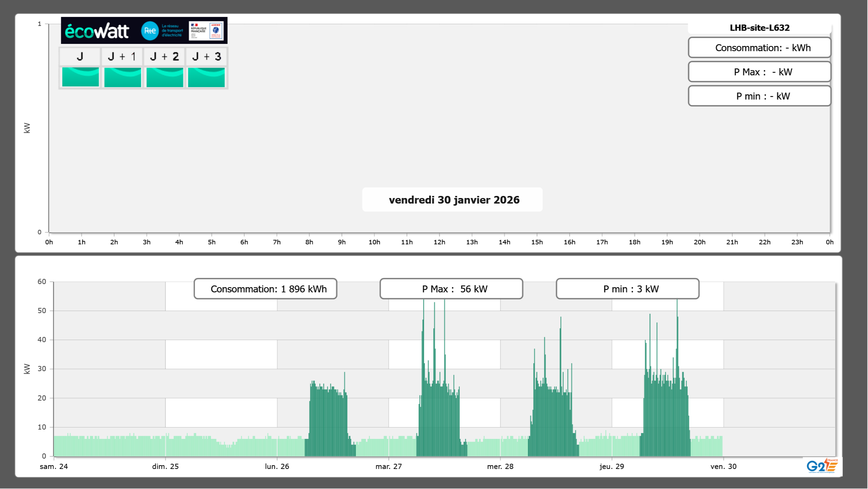Click the green signal icon under J + 1

(122, 77)
